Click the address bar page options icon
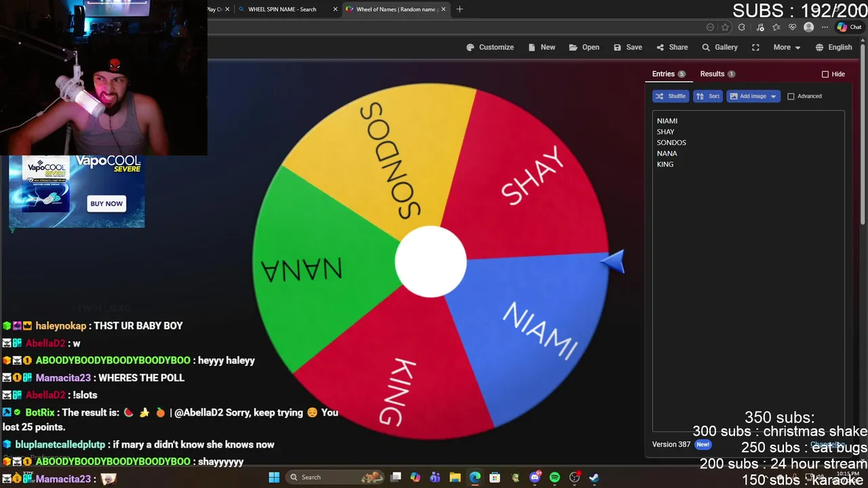868x488 pixels. [x=710, y=27]
